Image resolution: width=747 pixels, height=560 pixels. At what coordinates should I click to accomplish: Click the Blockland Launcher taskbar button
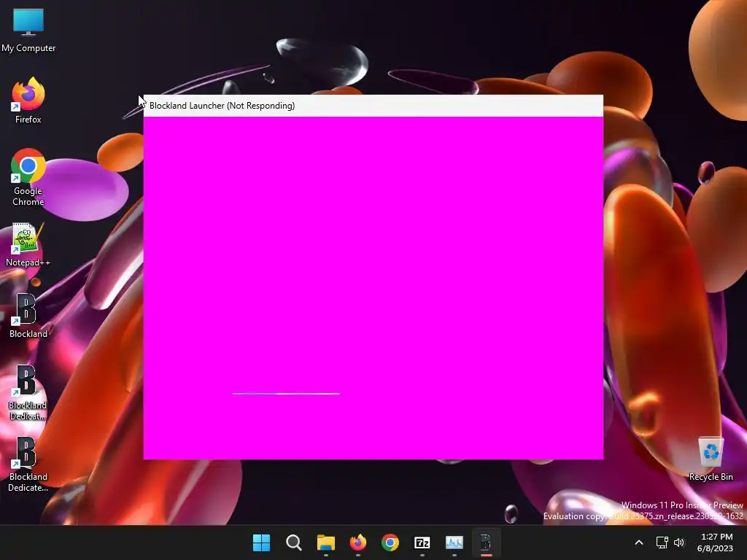pos(486,542)
